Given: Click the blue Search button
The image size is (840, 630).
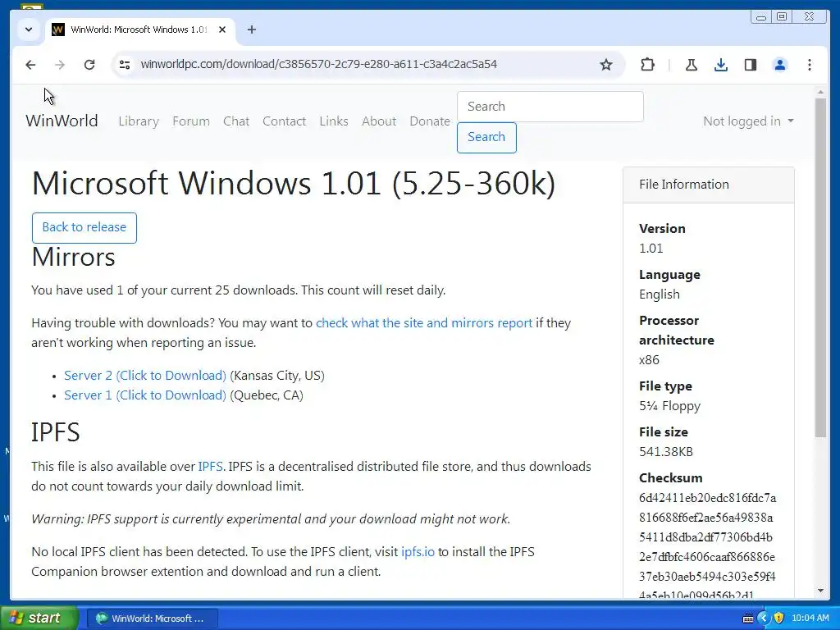Looking at the screenshot, I should click(486, 138).
